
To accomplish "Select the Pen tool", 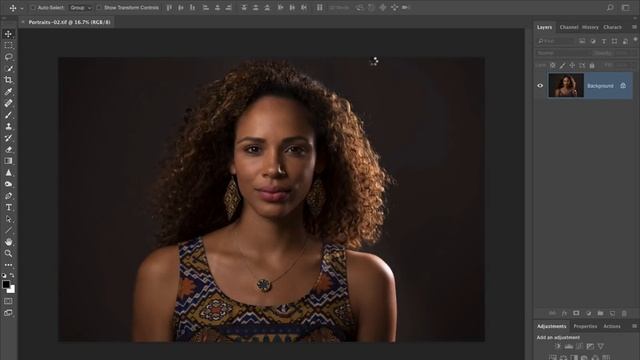I will pos(8,196).
